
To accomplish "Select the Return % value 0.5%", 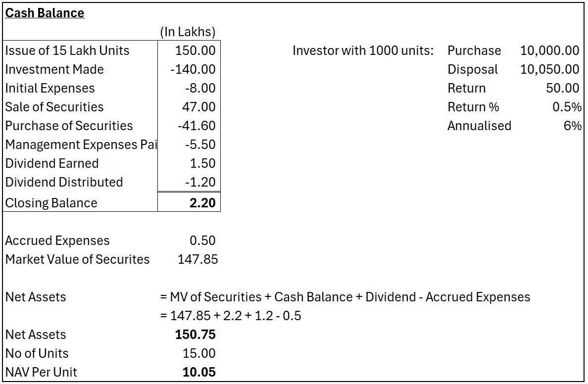I will tap(567, 107).
